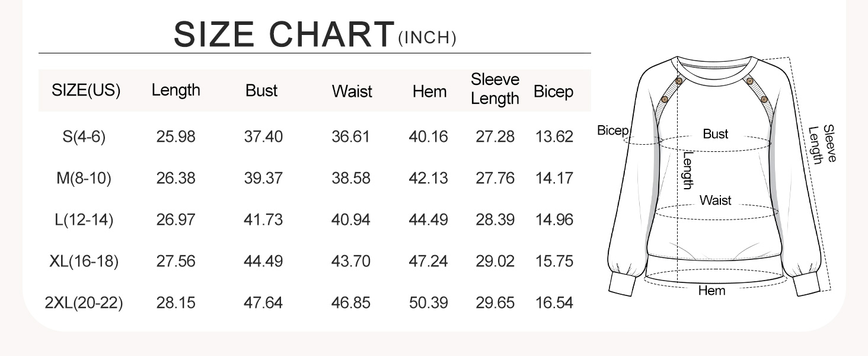The height and width of the screenshot is (356, 868).
Task: Select the M(8-10) size row label
Action: coord(84,178)
